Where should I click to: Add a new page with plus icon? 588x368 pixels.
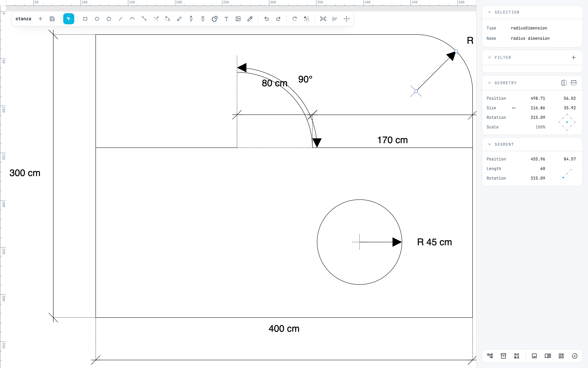pyautogui.click(x=40, y=19)
